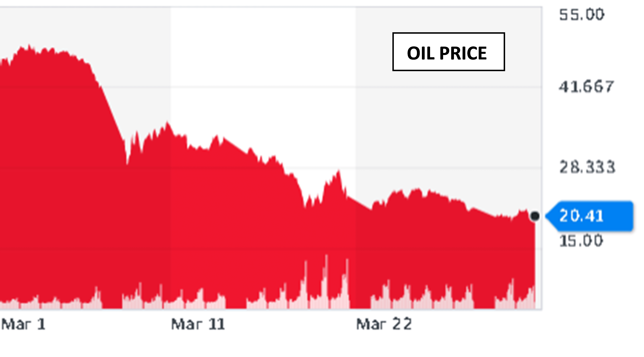Viewport: 644px width, 357px height.
Task: Click the 55.00 price axis label
Action: click(581, 14)
